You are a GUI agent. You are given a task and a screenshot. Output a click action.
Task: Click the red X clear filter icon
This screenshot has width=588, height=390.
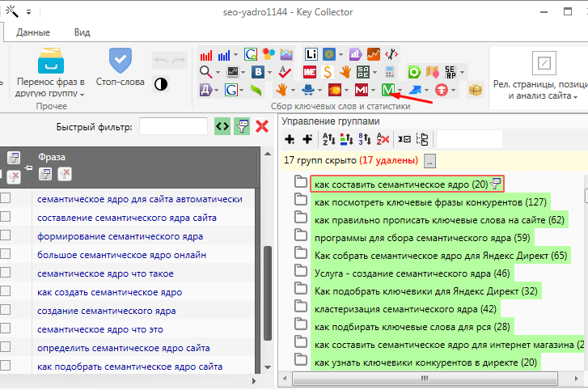[x=262, y=126]
